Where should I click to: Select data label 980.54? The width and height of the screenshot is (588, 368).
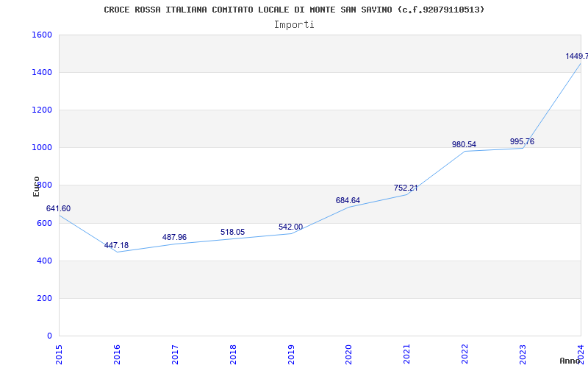464,144
